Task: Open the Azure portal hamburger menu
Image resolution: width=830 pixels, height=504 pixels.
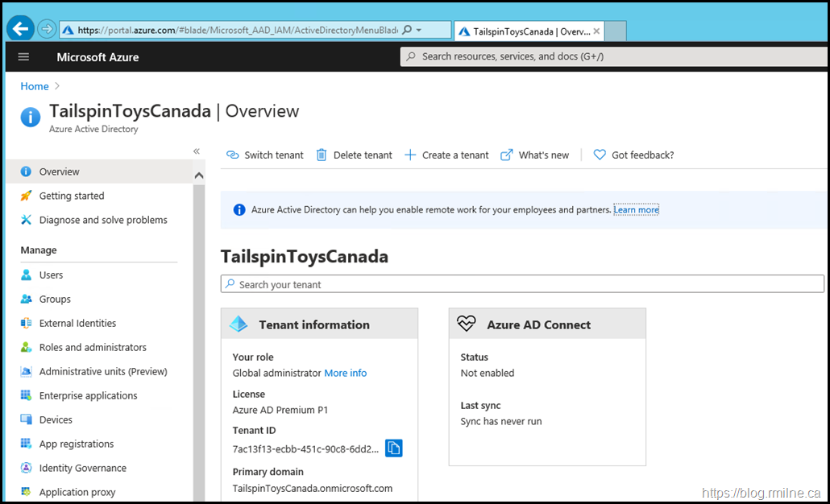Action: coord(23,57)
